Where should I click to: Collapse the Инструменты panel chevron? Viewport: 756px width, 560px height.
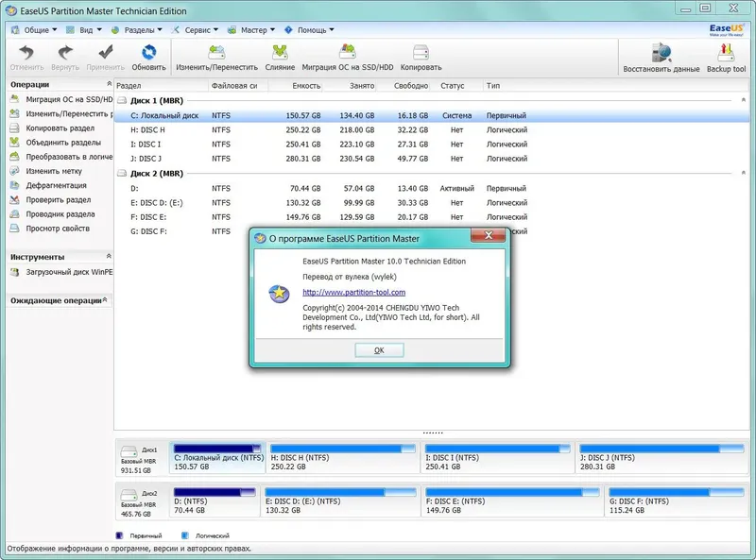[109, 256]
